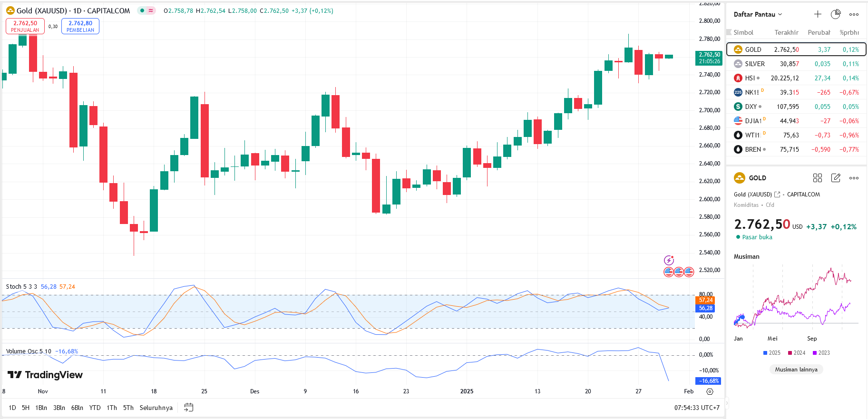This screenshot has height=419, width=868.
Task: Open the external link icon beside Gold (XAUUSD)
Action: (x=777, y=195)
